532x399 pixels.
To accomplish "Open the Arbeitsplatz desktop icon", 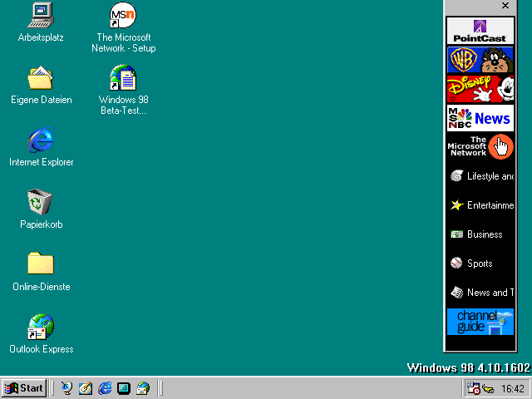I will pos(41,16).
